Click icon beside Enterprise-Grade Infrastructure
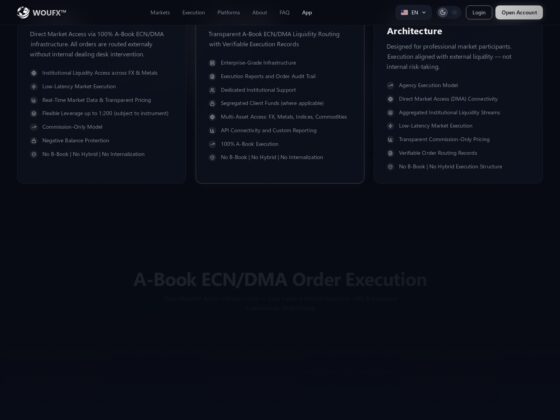The width and height of the screenshot is (560, 420). [212, 63]
